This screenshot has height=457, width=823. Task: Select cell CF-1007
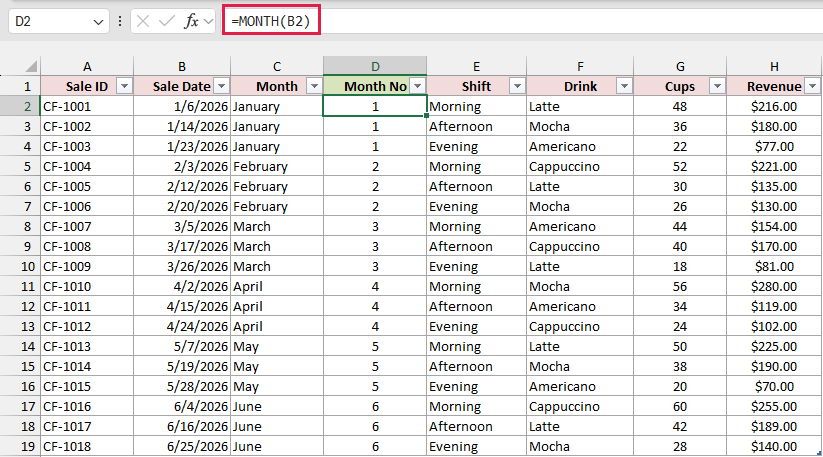point(87,227)
